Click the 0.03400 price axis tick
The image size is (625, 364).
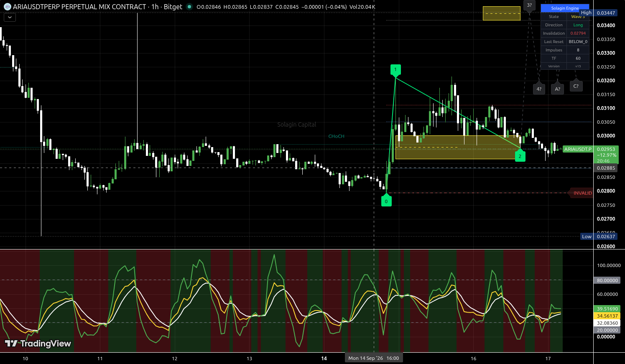[x=606, y=25]
